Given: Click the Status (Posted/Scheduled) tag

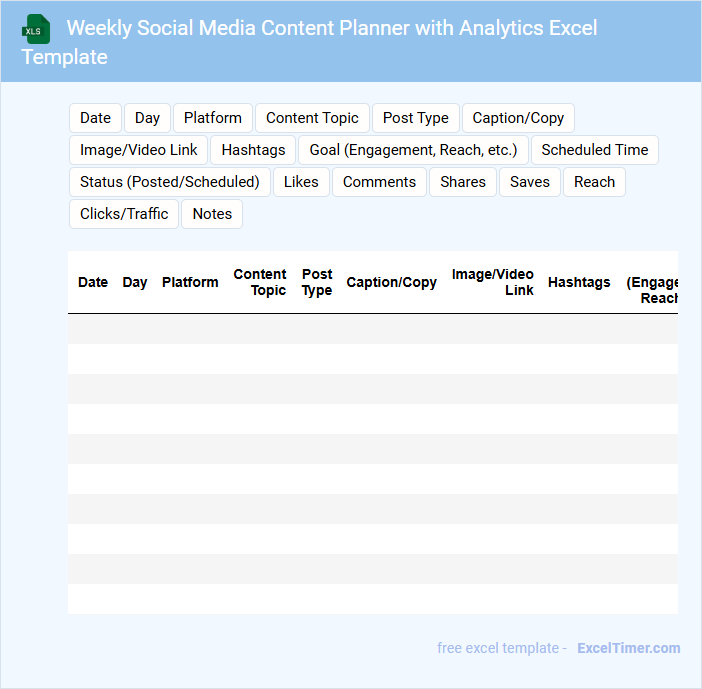Looking at the screenshot, I should click(170, 182).
